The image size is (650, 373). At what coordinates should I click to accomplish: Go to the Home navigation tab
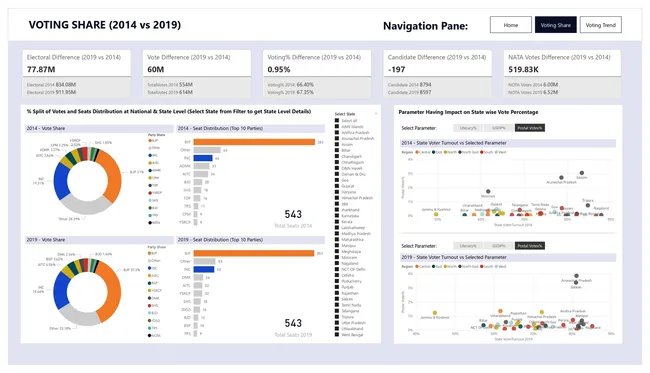[511, 25]
